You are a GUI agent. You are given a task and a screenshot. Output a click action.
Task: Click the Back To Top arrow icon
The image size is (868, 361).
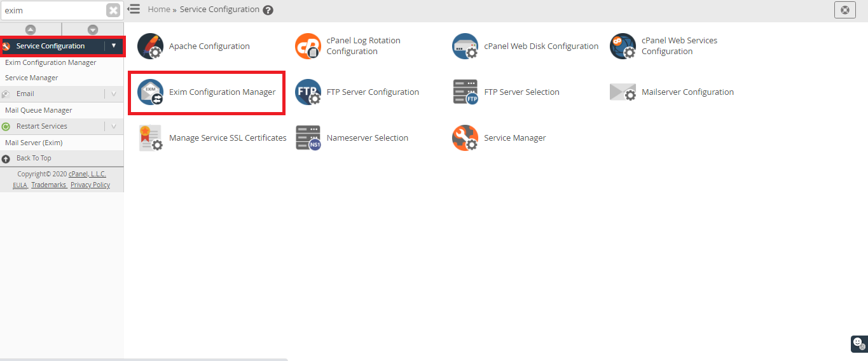click(6, 159)
